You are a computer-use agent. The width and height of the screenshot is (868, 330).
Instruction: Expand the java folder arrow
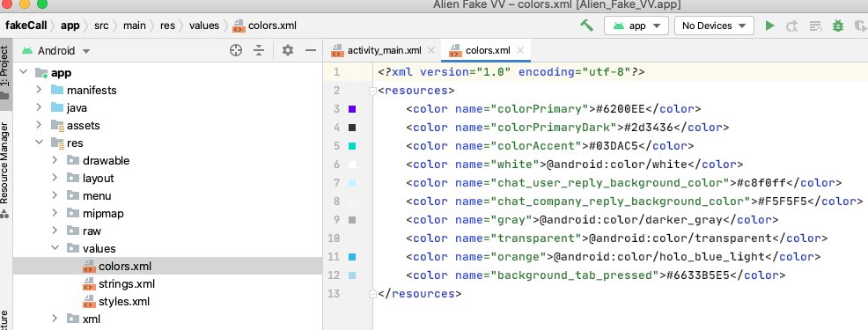click(x=39, y=108)
